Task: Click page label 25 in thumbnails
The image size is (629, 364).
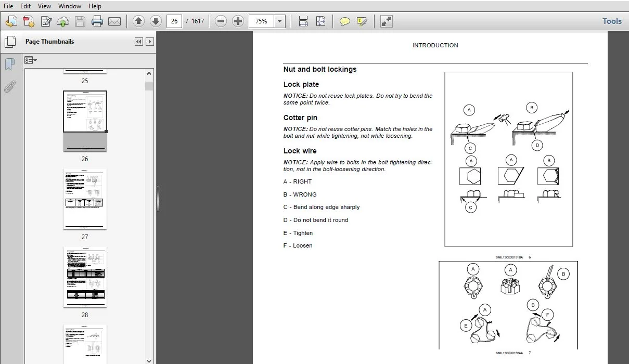Action: click(85, 81)
